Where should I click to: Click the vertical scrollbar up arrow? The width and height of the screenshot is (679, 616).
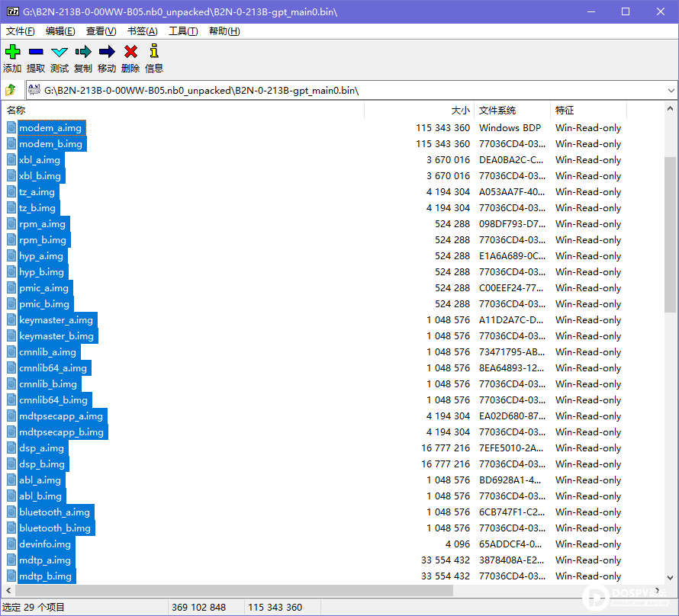pos(671,108)
